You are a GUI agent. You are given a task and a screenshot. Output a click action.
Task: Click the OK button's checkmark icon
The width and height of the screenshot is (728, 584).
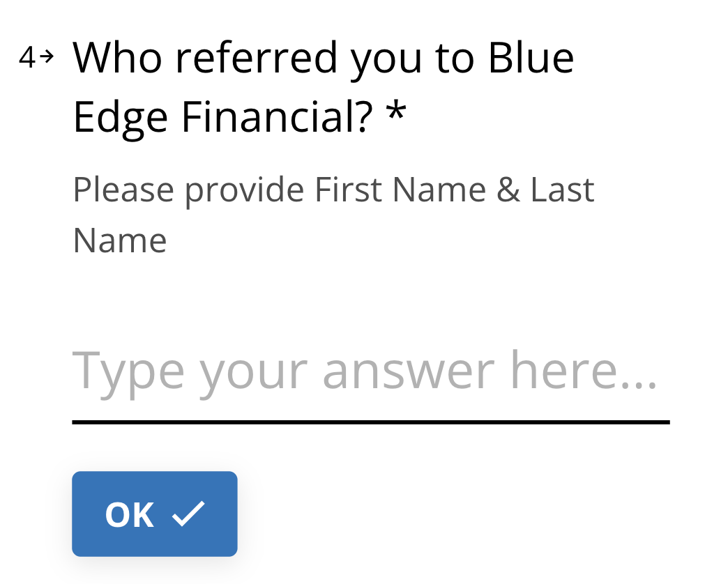tap(188, 514)
